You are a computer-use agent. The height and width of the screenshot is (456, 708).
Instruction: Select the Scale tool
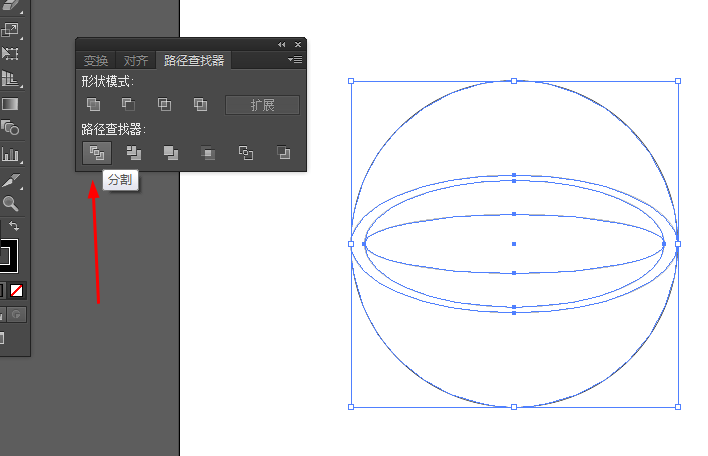[x=10, y=30]
